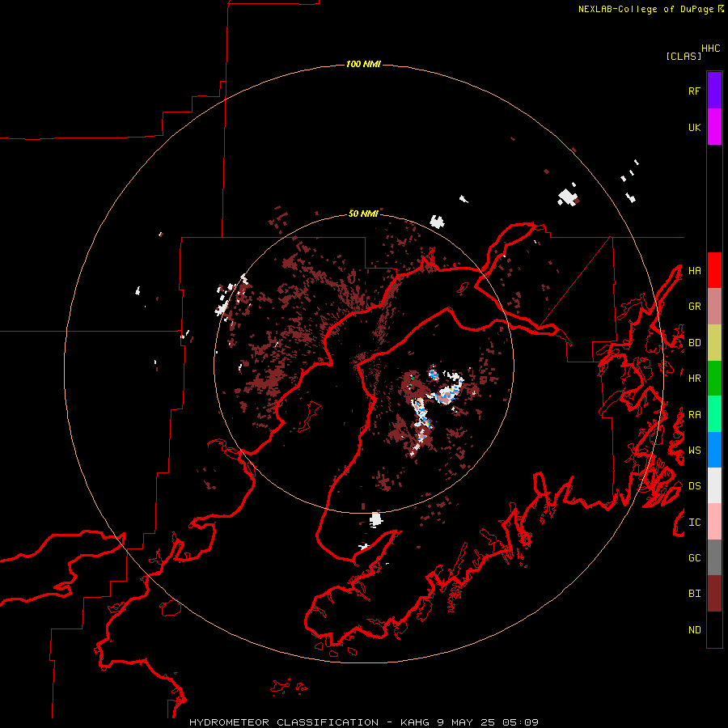728x728 pixels.
Task: Click the IC pink legend swatch
Action: click(x=714, y=522)
